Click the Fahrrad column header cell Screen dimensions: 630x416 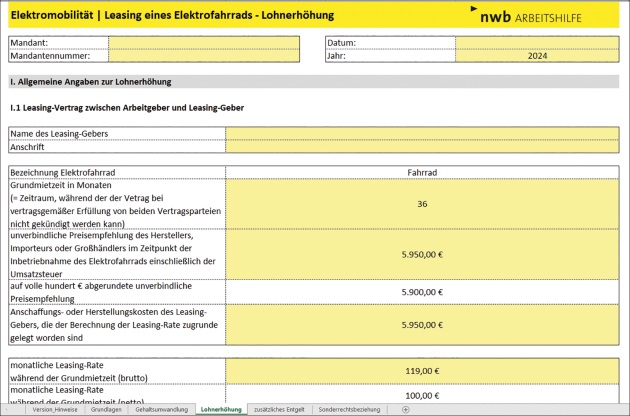coord(421,172)
